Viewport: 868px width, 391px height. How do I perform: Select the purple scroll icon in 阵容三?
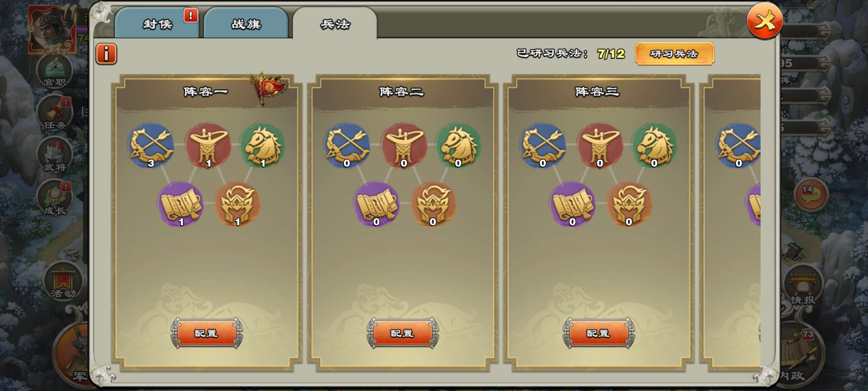pos(572,204)
